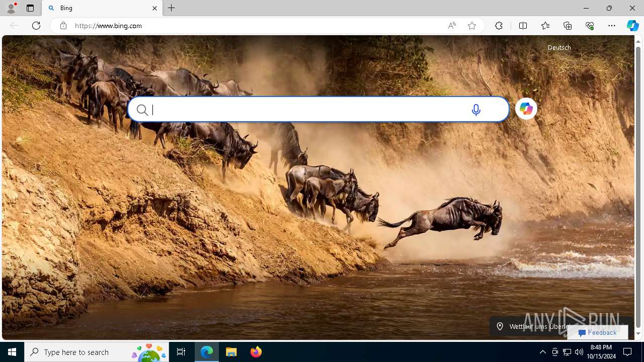644x362 pixels.
Task: Select the Bing tab
Action: point(102,8)
